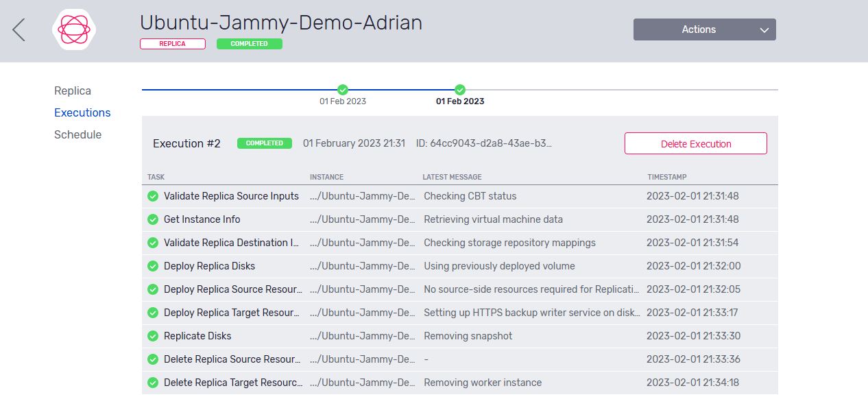Viewport: 868px width, 410px height.
Task: Click the REPLICA badge under the title
Action: pos(173,43)
